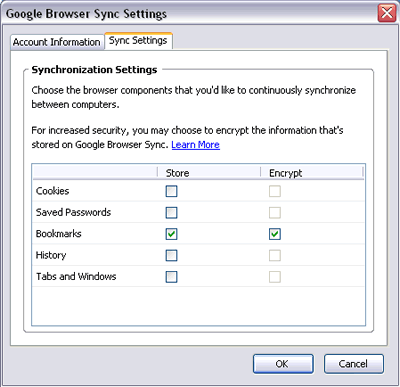This screenshot has width=400, height=387.
Task: Toggle Encrypt checkbox for Tabs and Windows
Action: coord(275,277)
